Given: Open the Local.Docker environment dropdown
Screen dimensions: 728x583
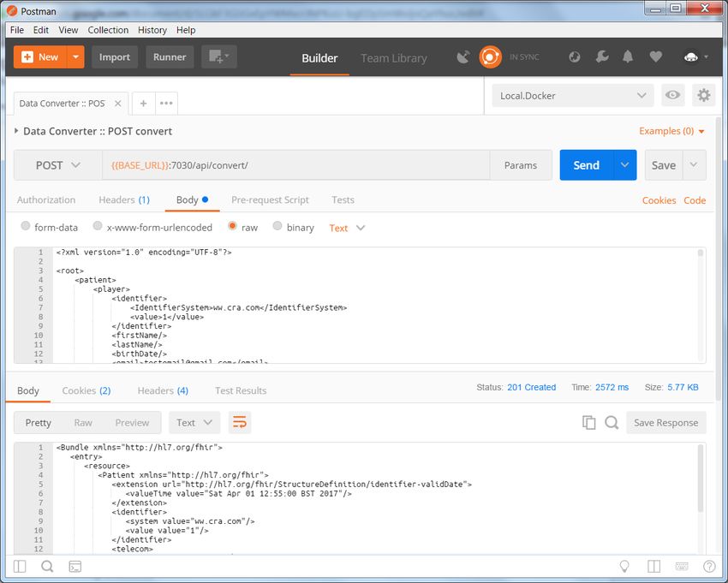Looking at the screenshot, I should 573,96.
